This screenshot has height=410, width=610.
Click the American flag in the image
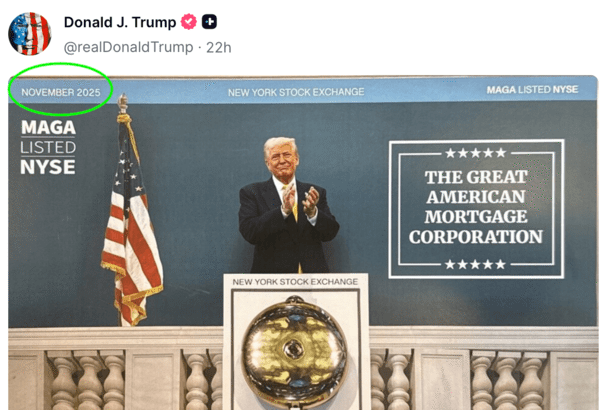point(132,230)
